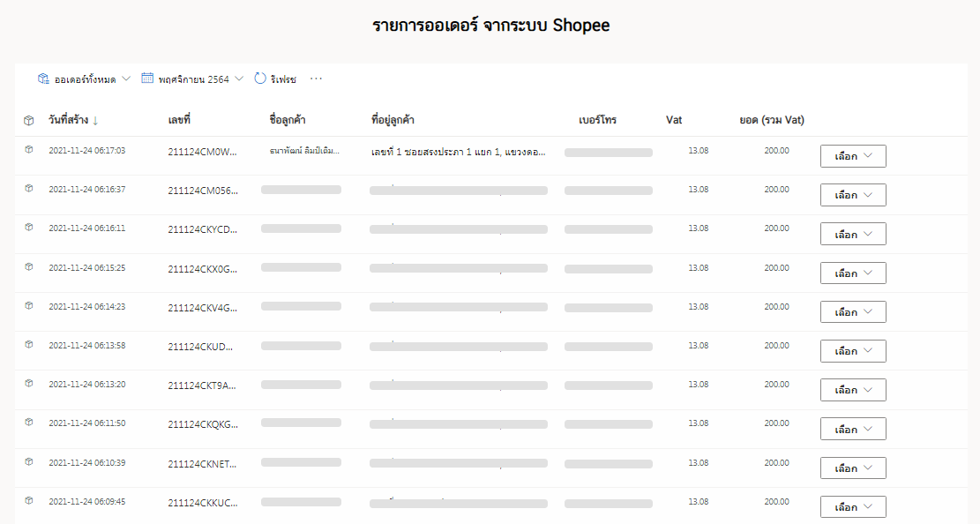The width and height of the screenshot is (980, 524).
Task: Click the address text starting เลขที่ 1 ซอยสรงประภา
Action: pyautogui.click(x=459, y=151)
